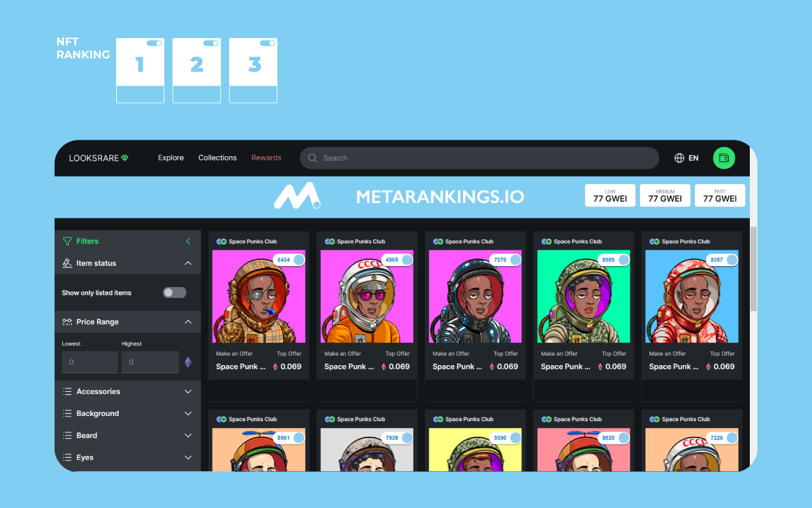
Task: Toggle the switch on NFT Ranking card 3
Action: tap(267, 43)
